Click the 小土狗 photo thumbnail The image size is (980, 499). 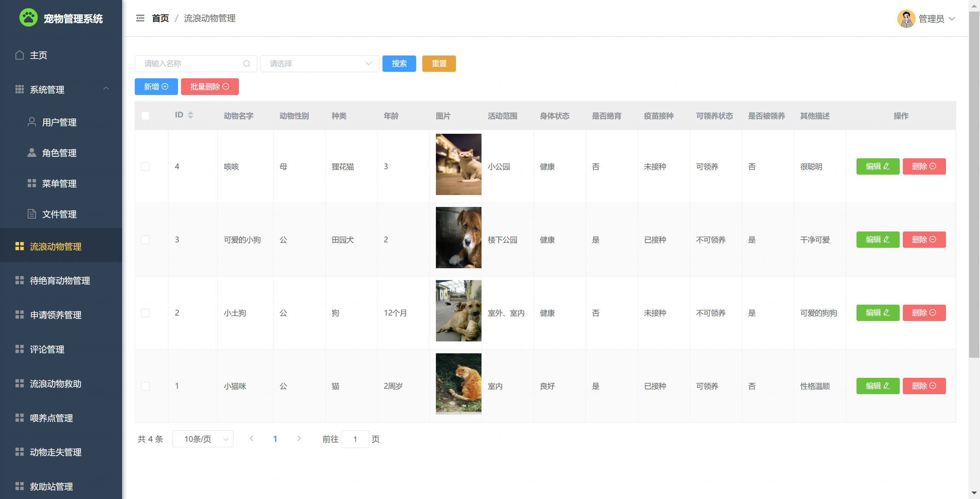pyautogui.click(x=458, y=311)
